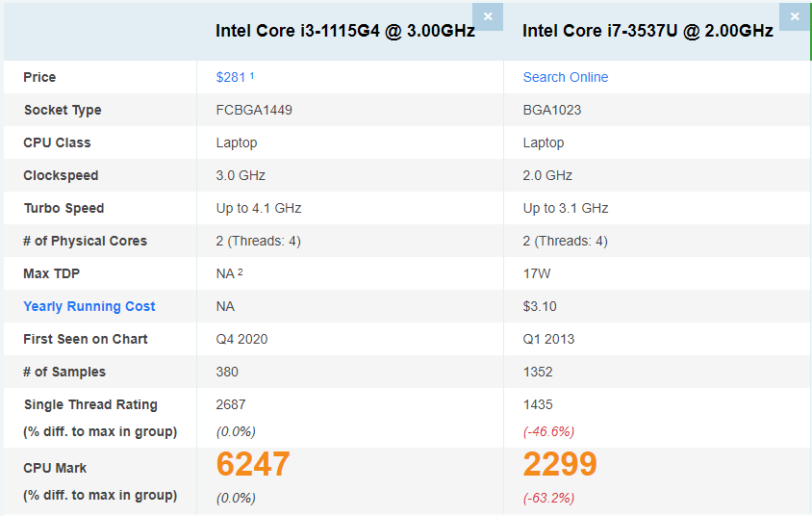The height and width of the screenshot is (516, 812).
Task: Click the red (-63.2%) CPU Mark difference
Action: tap(548, 498)
